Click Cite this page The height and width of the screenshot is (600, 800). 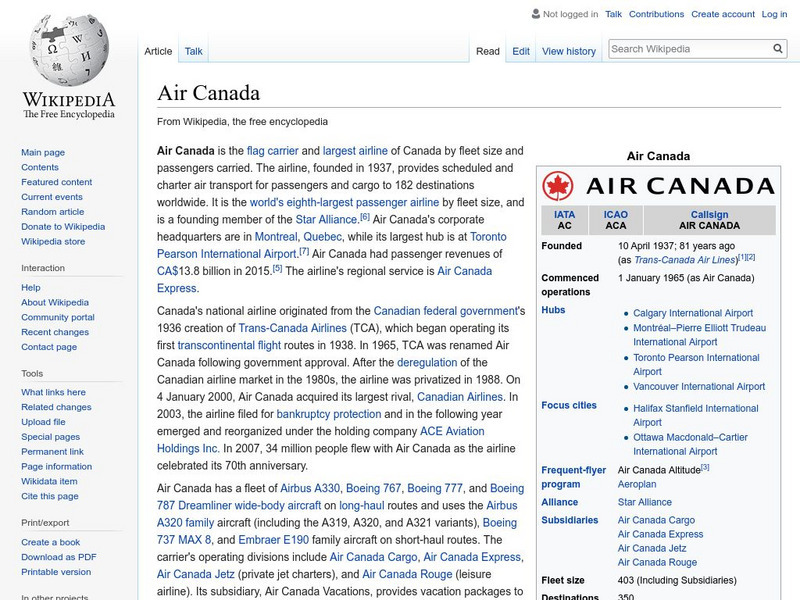click(49, 495)
